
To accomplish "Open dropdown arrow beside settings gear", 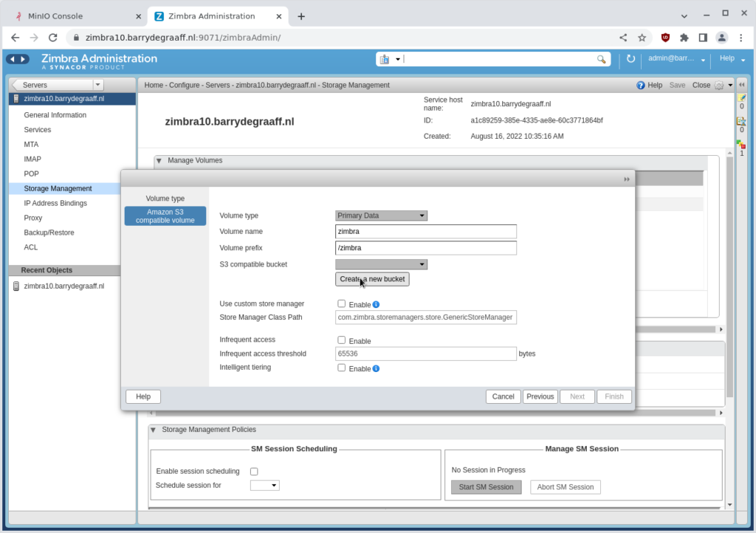I will (x=730, y=86).
